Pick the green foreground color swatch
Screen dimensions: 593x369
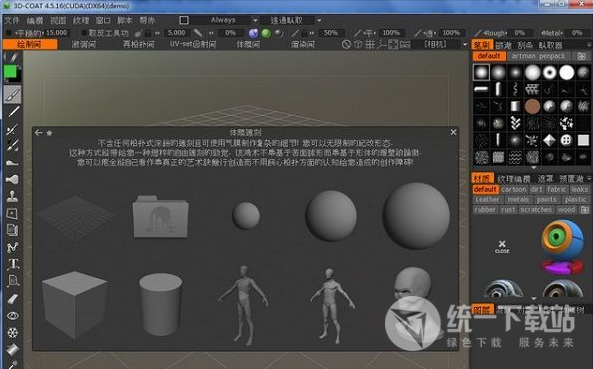10,71
